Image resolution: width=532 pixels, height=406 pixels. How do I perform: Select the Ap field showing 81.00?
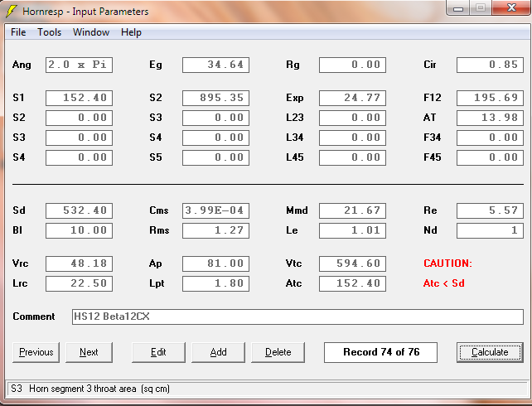pos(215,263)
